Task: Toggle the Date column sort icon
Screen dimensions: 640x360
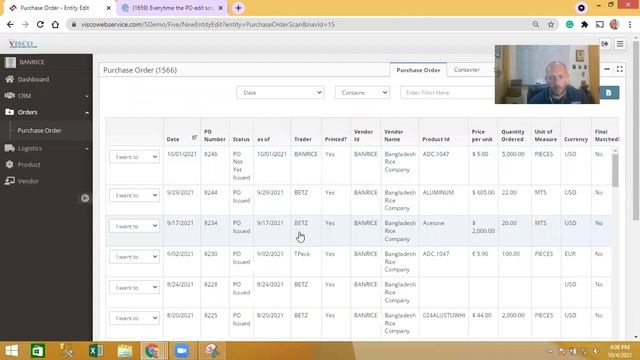Action: pos(194,138)
